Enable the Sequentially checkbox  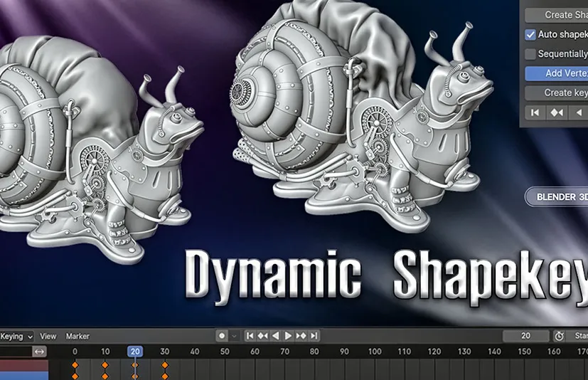coord(530,53)
